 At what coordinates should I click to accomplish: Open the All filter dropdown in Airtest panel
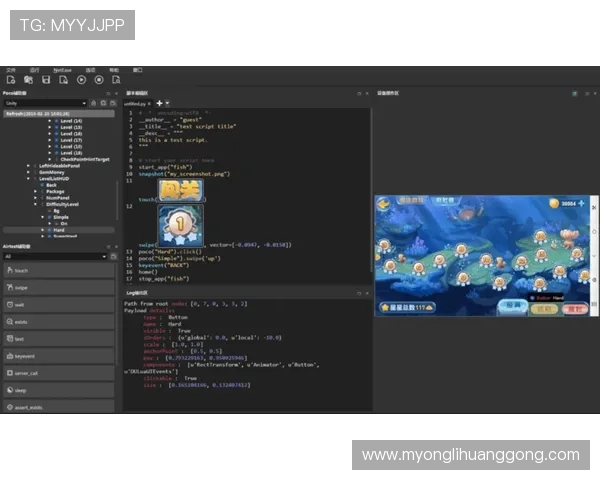(x=55, y=256)
